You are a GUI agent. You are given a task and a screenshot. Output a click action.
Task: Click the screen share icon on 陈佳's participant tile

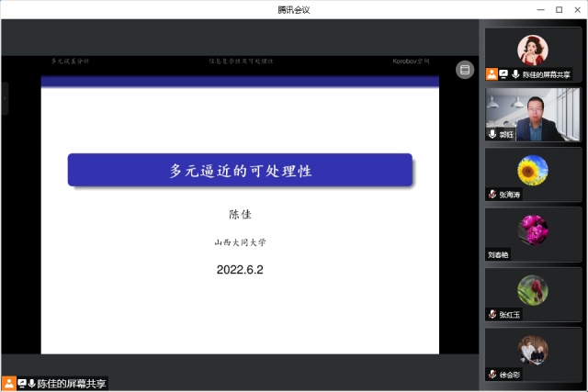pyautogui.click(x=503, y=73)
